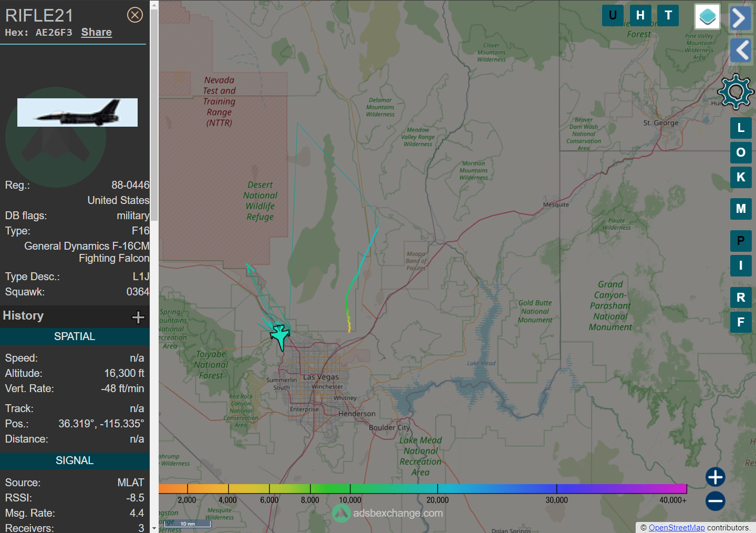Viewport: 756px width, 533px height.
Task: Toggle the T map button
Action: click(668, 15)
